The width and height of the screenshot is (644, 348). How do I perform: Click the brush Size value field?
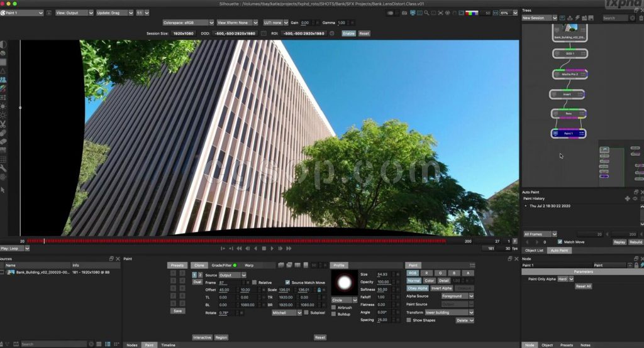point(386,274)
